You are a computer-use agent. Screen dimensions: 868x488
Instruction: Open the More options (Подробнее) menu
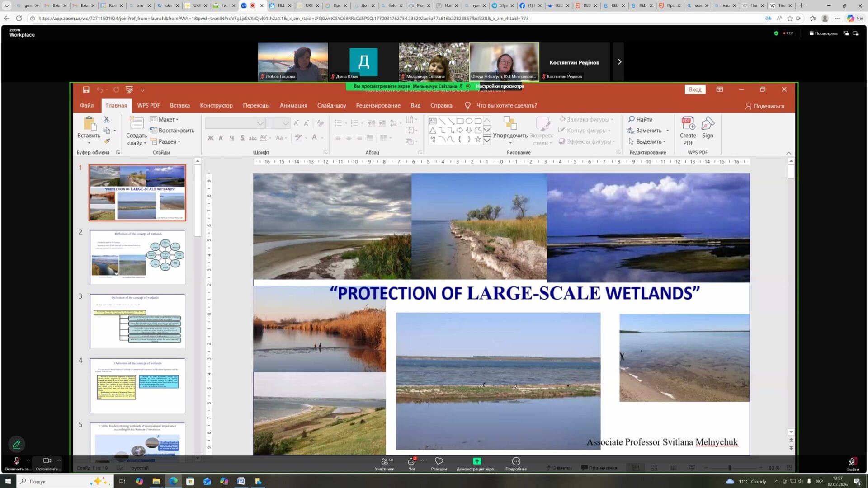coord(516,463)
